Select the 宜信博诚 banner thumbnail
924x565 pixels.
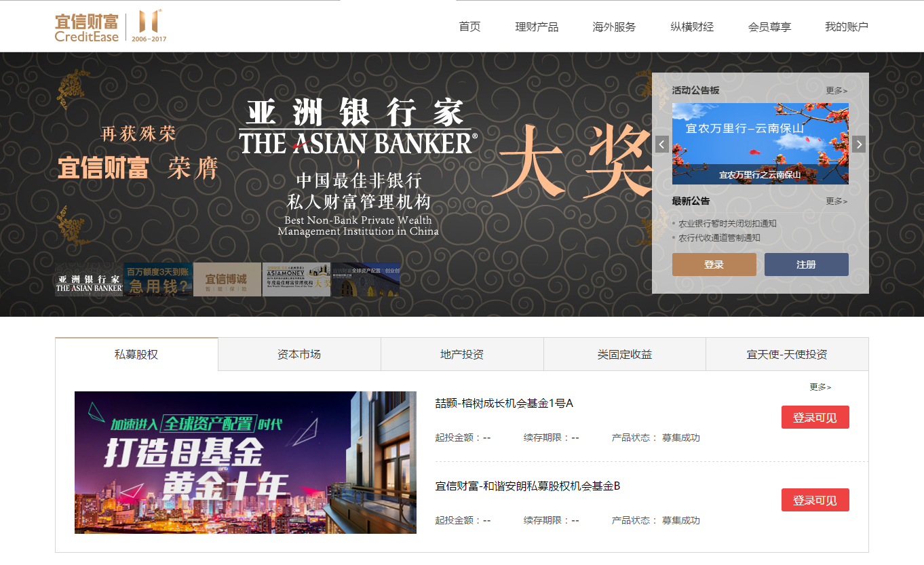(225, 279)
